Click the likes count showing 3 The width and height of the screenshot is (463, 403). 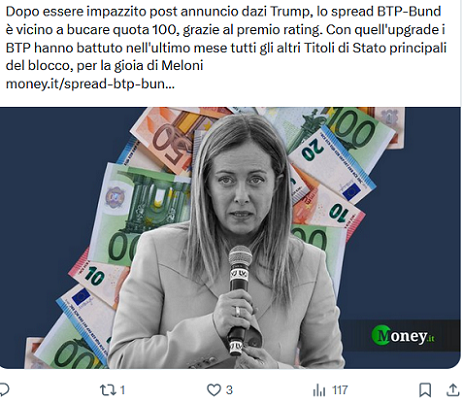tap(229, 390)
